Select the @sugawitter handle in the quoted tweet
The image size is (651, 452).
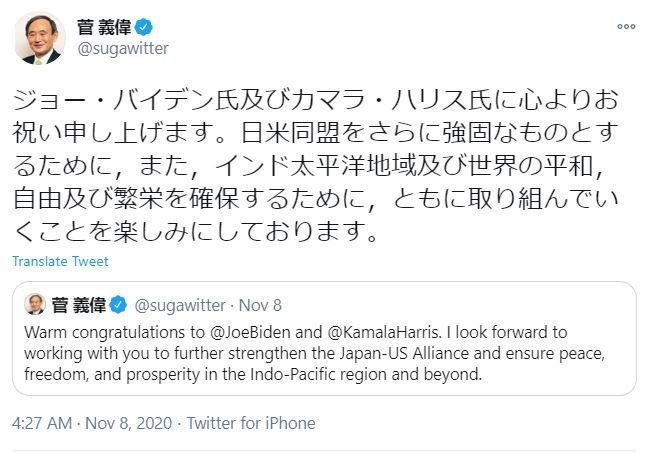pyautogui.click(x=180, y=305)
